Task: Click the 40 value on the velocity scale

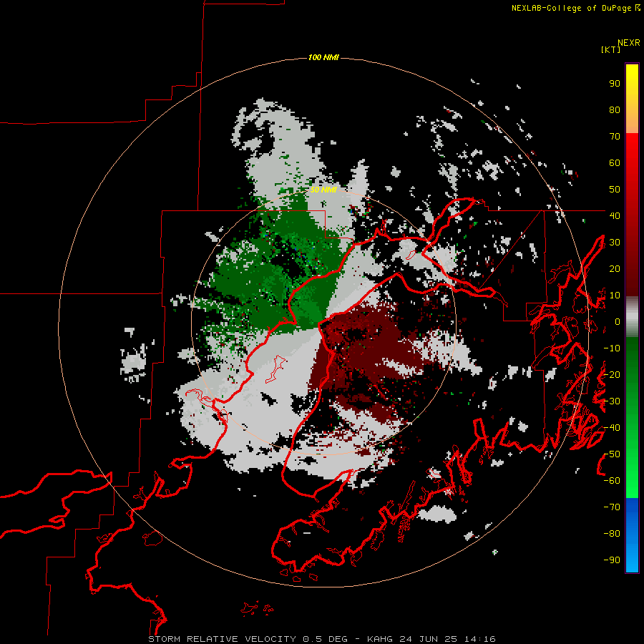Action: click(x=615, y=215)
